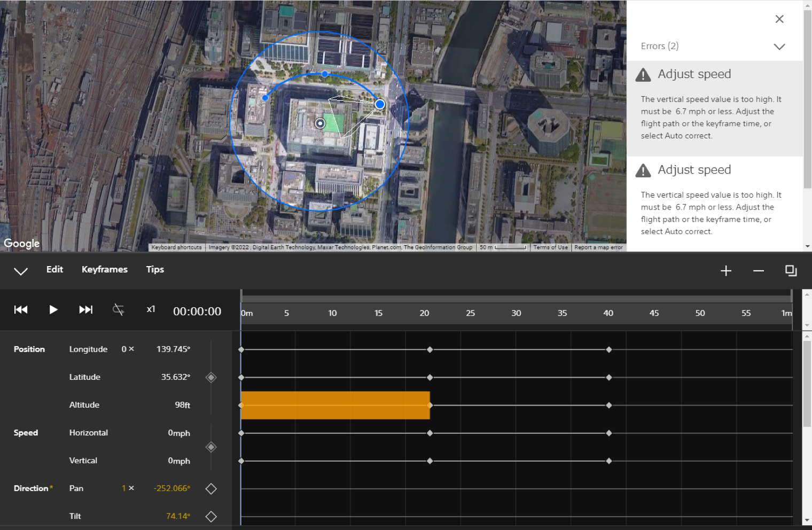This screenshot has width=812, height=530.
Task: Edit the Latitude value 35.632°
Action: click(176, 377)
